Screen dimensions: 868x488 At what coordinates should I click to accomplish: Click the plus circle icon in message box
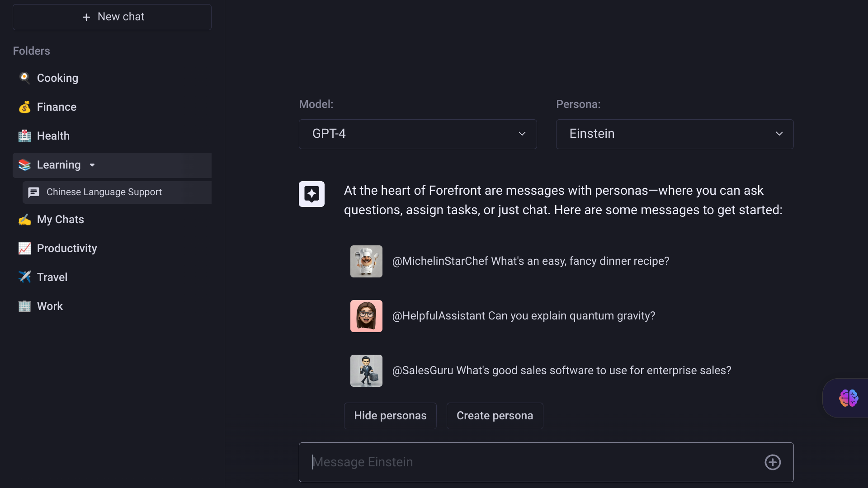773,462
